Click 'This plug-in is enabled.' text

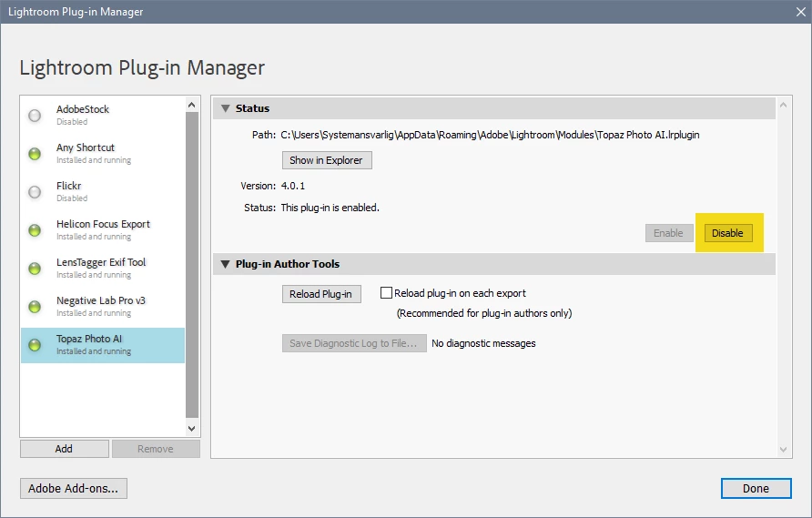[330, 208]
